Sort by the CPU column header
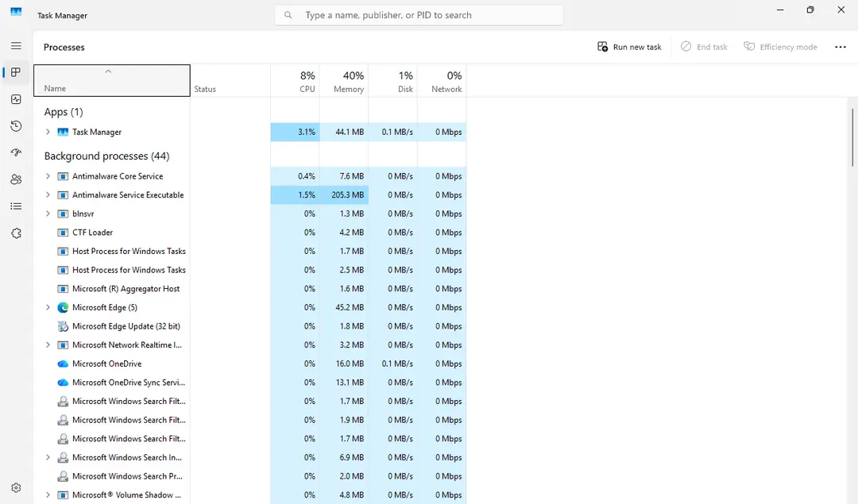 [295, 80]
